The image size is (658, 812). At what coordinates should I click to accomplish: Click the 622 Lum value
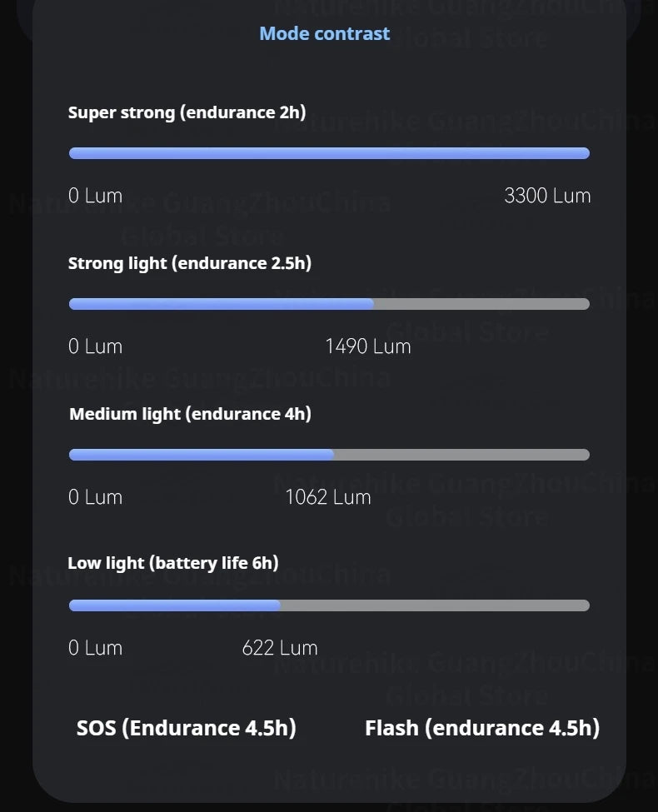[x=280, y=648]
